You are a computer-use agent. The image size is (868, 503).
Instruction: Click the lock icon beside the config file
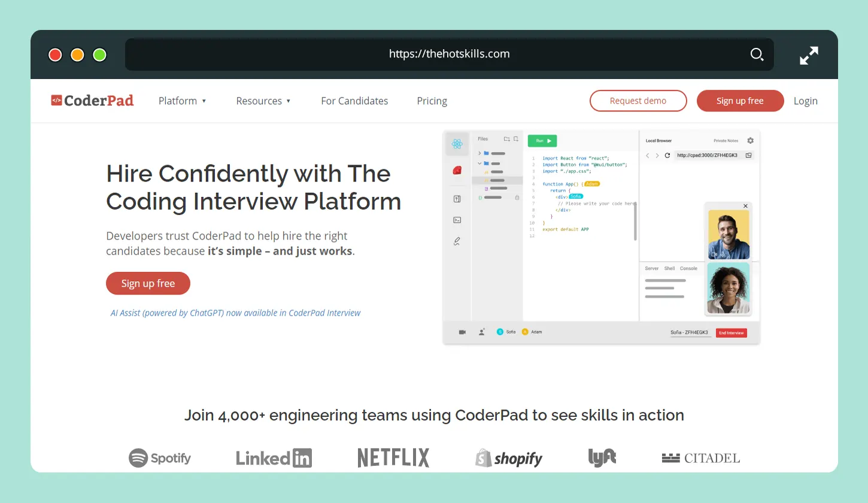(517, 197)
